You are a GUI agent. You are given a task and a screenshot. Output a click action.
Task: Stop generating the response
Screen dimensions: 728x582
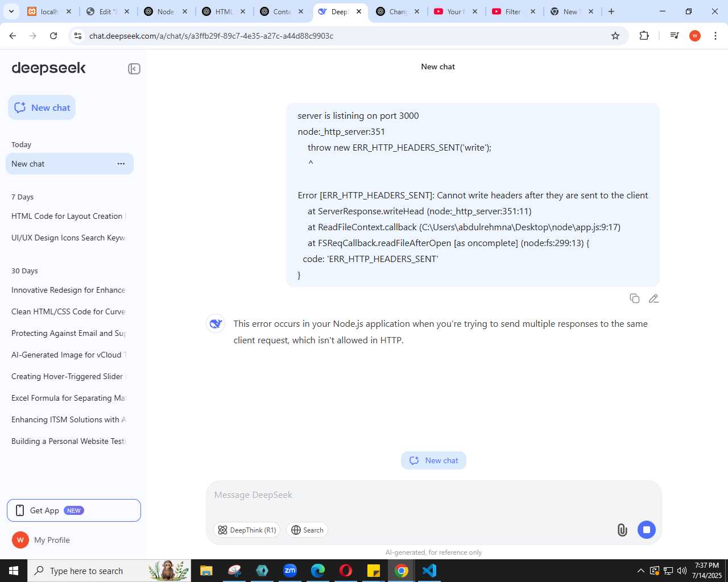(647, 530)
